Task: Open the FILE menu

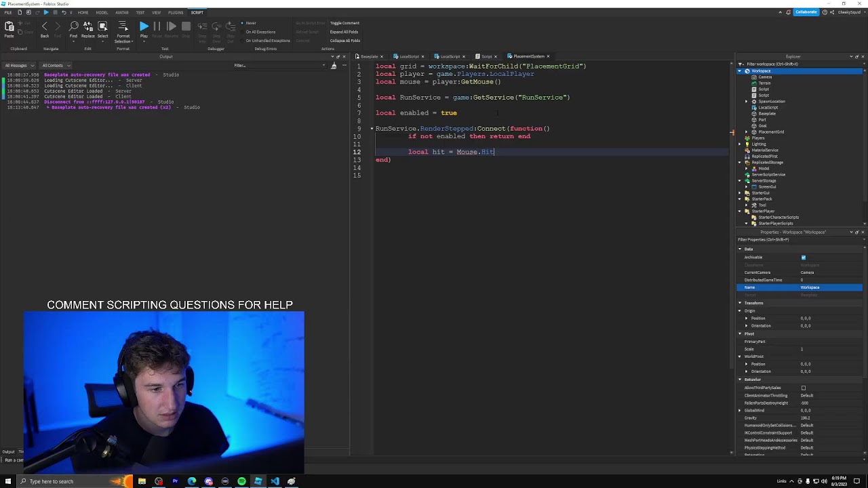Action: coord(8,12)
